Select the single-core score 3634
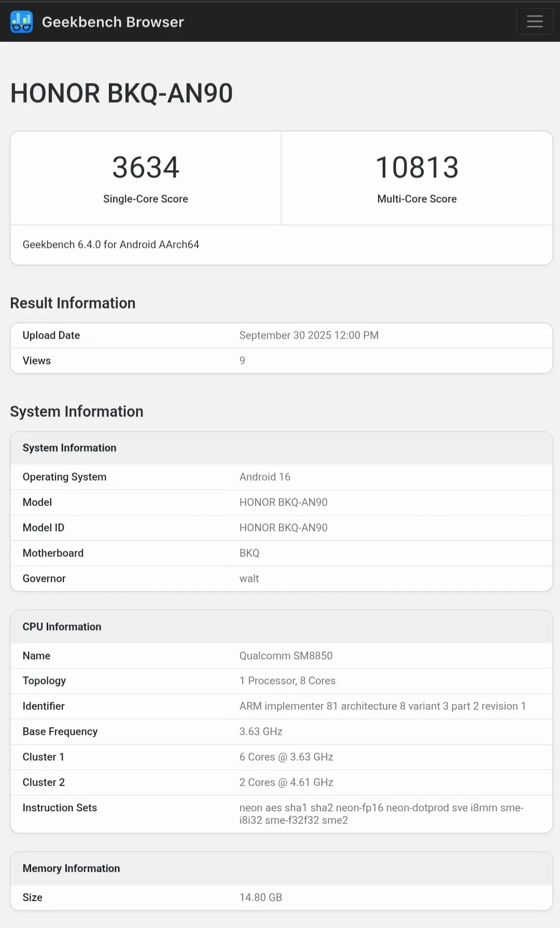 pyautogui.click(x=146, y=168)
